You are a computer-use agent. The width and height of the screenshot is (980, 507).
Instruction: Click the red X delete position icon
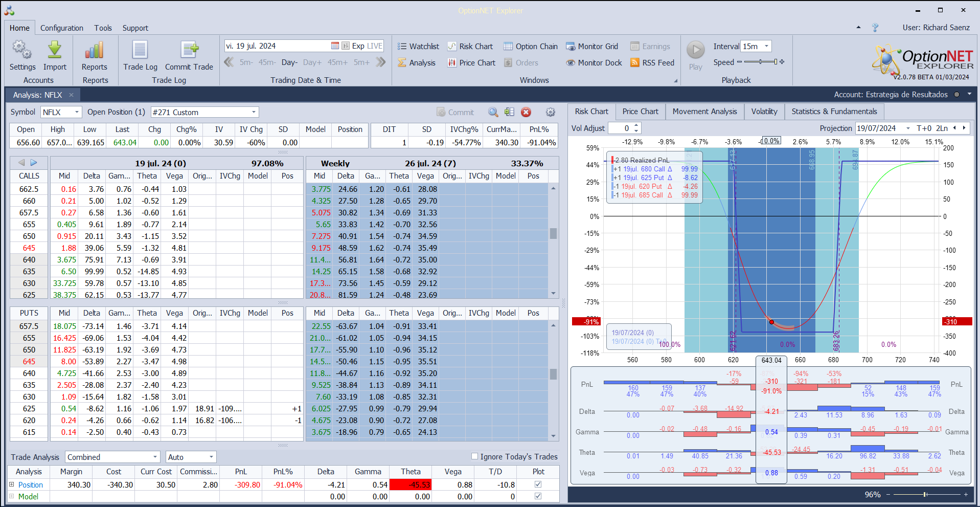526,112
